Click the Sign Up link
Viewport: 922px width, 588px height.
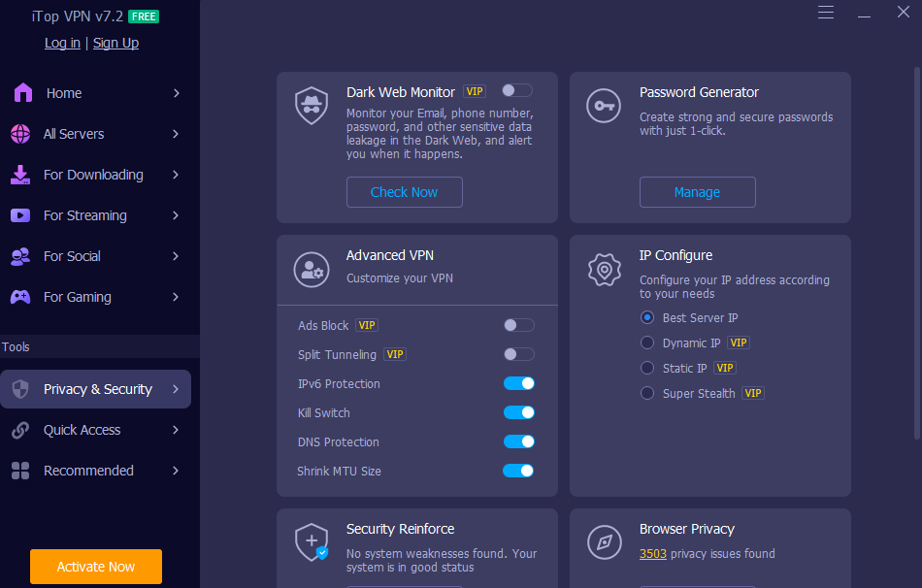115,43
